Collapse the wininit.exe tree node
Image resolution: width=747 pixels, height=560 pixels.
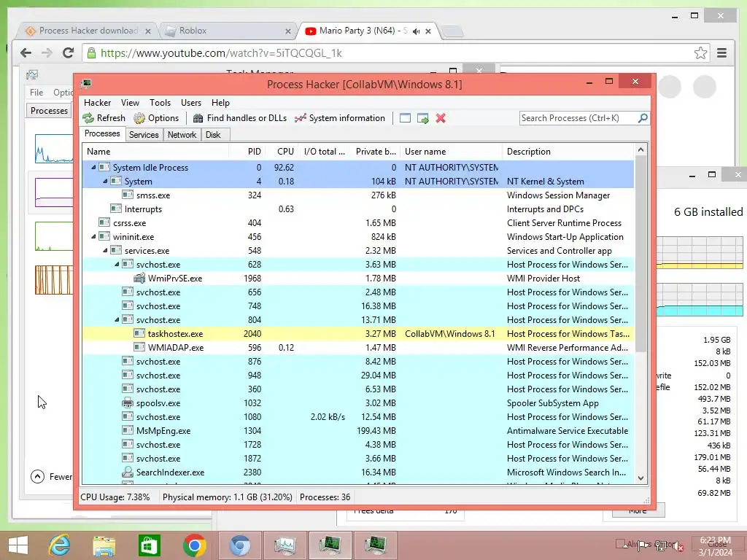(x=93, y=237)
